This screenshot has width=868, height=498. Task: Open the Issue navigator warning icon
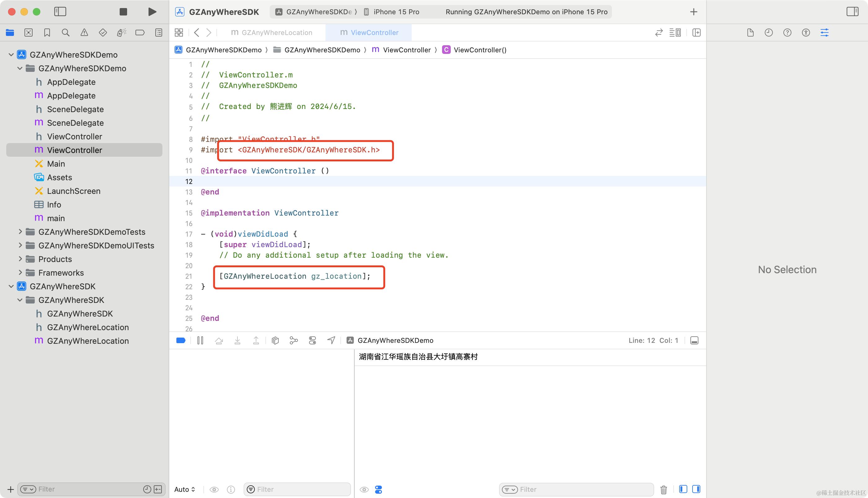click(84, 33)
